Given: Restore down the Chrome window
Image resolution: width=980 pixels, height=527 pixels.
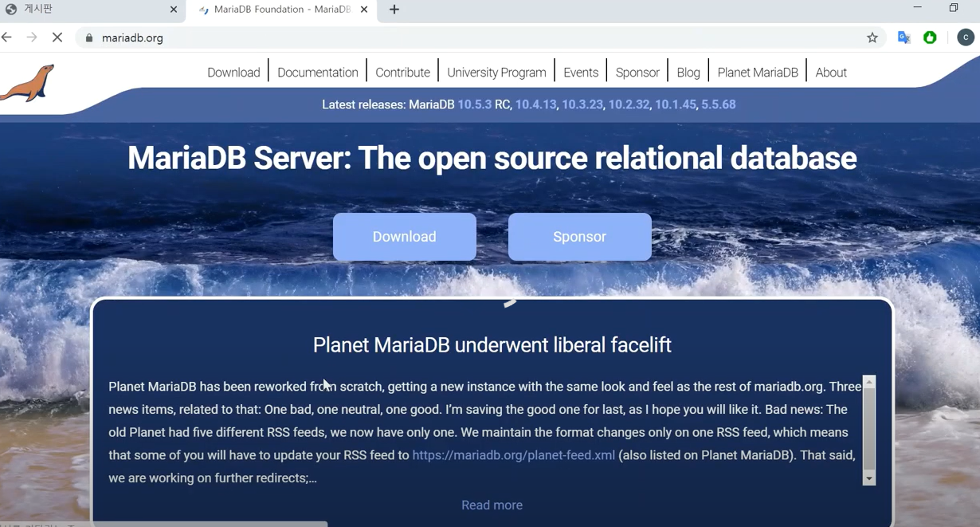Looking at the screenshot, I should click(x=954, y=8).
